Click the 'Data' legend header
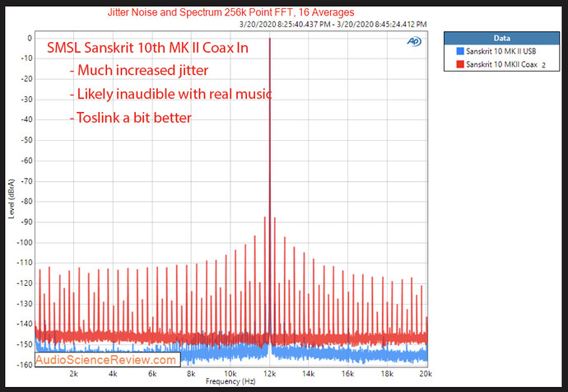The height and width of the screenshot is (392, 568). pyautogui.click(x=501, y=38)
